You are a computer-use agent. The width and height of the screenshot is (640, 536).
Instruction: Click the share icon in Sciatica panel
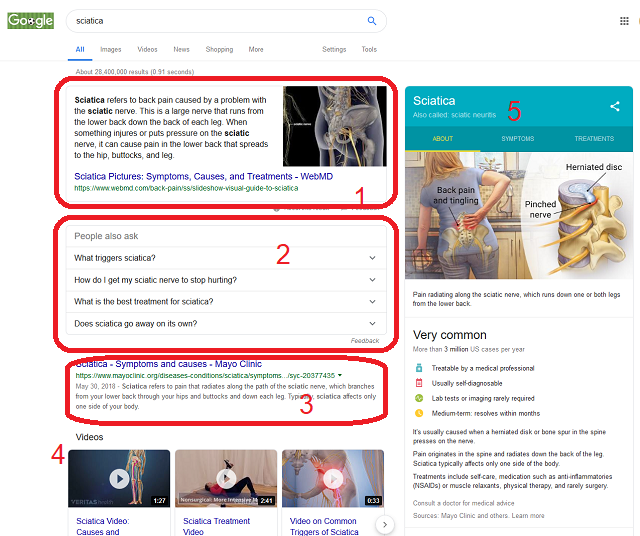(615, 107)
